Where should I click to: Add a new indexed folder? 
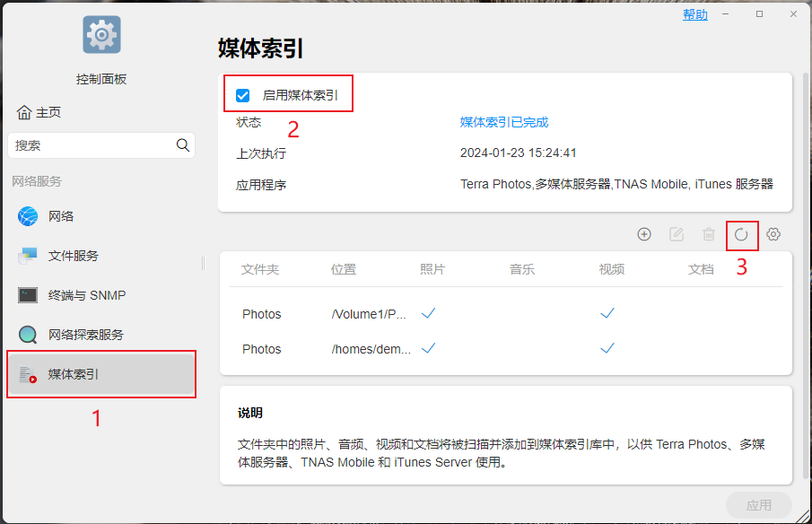pos(644,234)
